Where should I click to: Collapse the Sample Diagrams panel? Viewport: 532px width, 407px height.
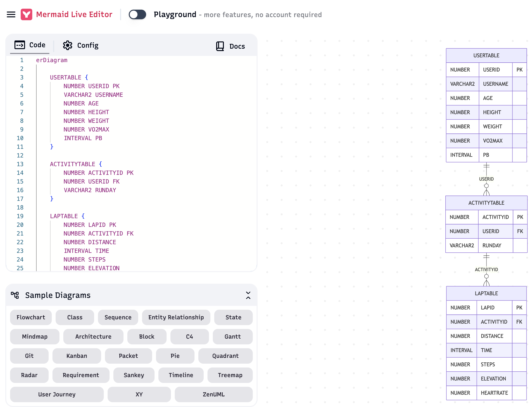[x=248, y=295]
